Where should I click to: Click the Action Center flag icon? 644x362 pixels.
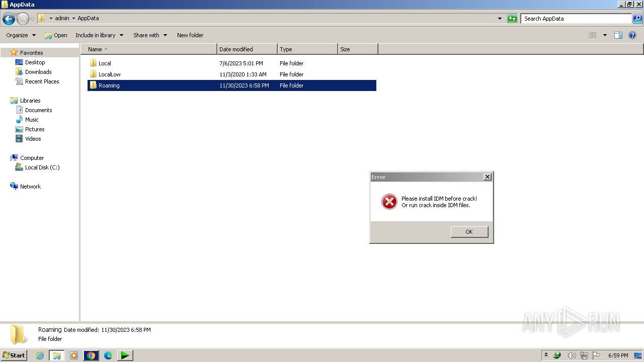pos(596,355)
